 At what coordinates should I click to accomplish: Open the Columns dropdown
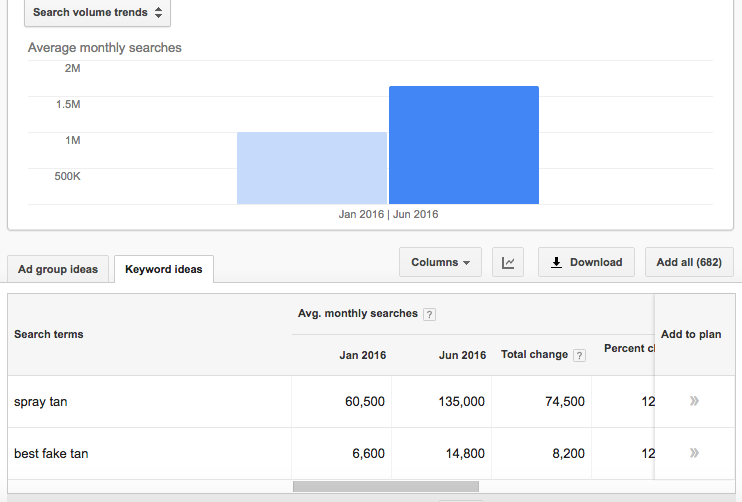pos(440,262)
